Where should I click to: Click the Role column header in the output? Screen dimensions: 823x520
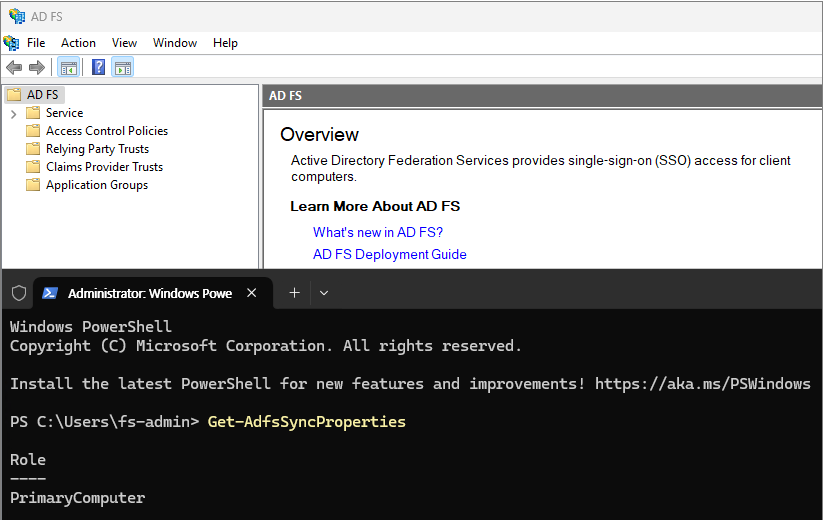(28, 460)
